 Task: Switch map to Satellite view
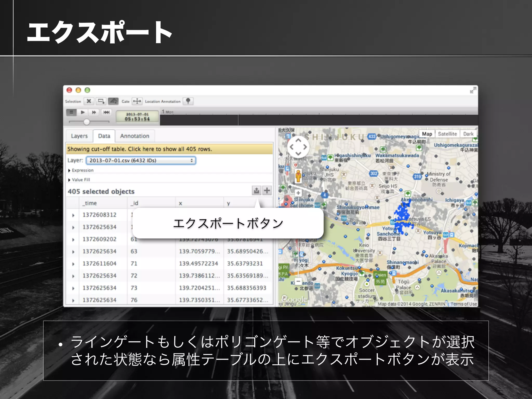coord(447,134)
